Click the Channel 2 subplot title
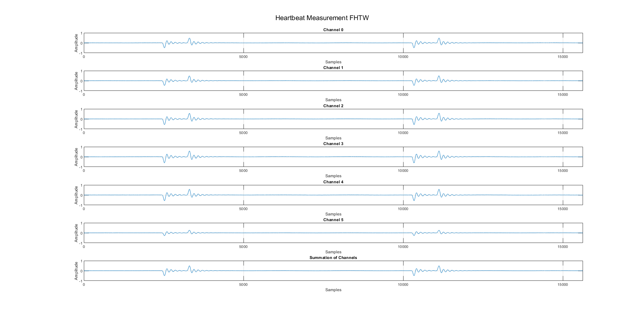The height and width of the screenshot is (320, 644). coord(333,106)
